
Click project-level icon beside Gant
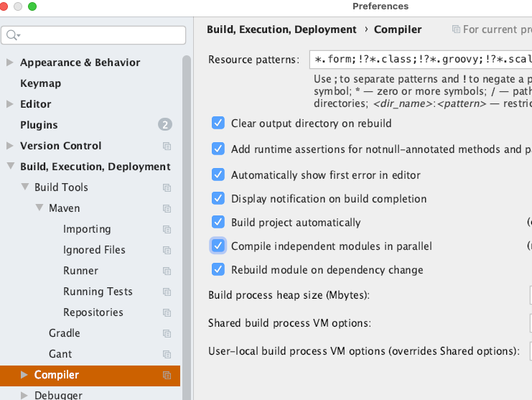click(x=167, y=354)
